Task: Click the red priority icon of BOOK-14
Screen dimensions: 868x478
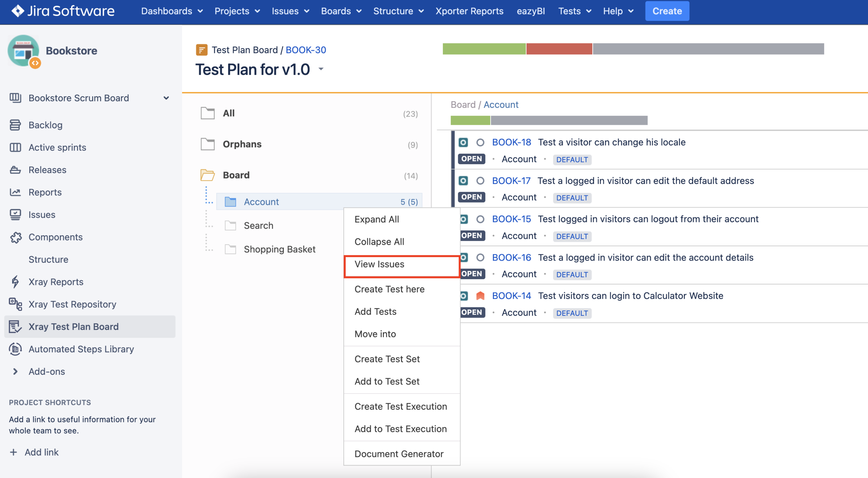Action: pos(480,296)
